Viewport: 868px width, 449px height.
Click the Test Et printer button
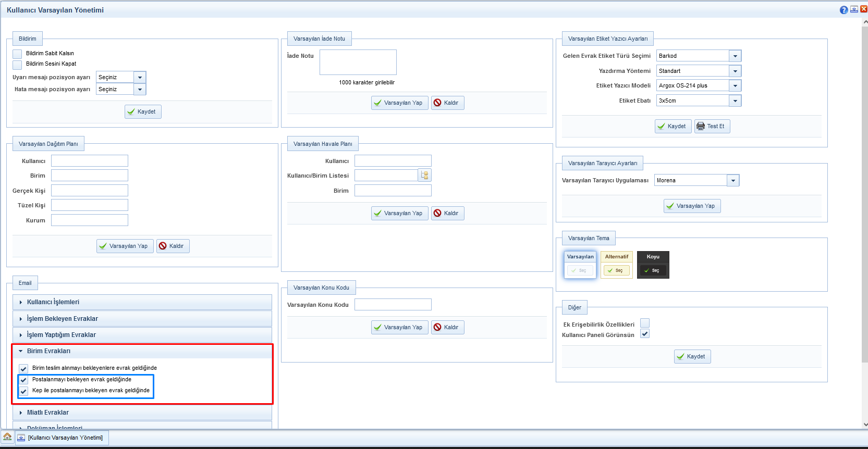712,126
